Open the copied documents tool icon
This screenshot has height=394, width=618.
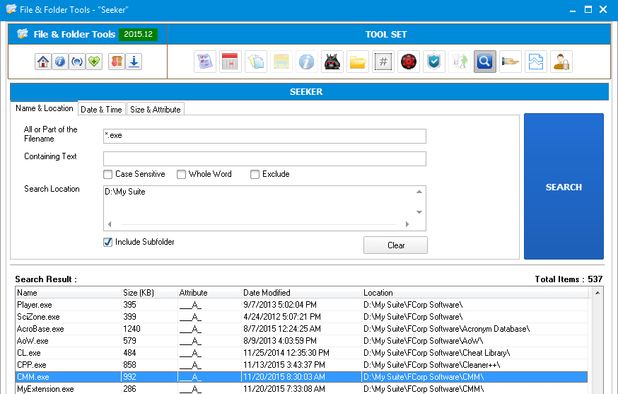pos(256,61)
